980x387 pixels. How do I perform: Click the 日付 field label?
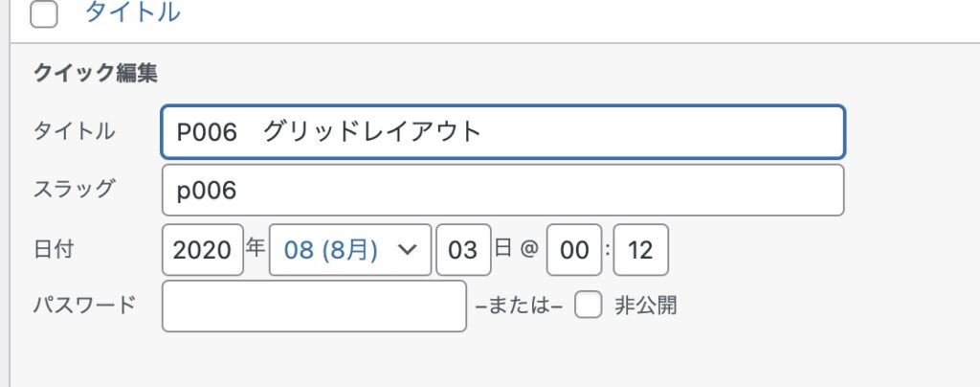pyautogui.click(x=55, y=248)
